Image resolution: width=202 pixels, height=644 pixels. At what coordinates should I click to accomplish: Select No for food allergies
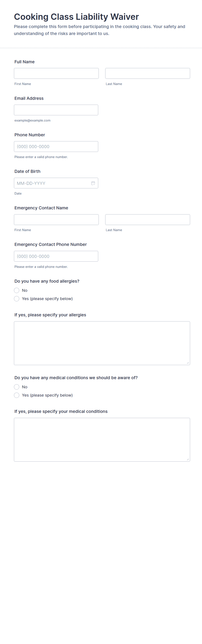tap(17, 290)
